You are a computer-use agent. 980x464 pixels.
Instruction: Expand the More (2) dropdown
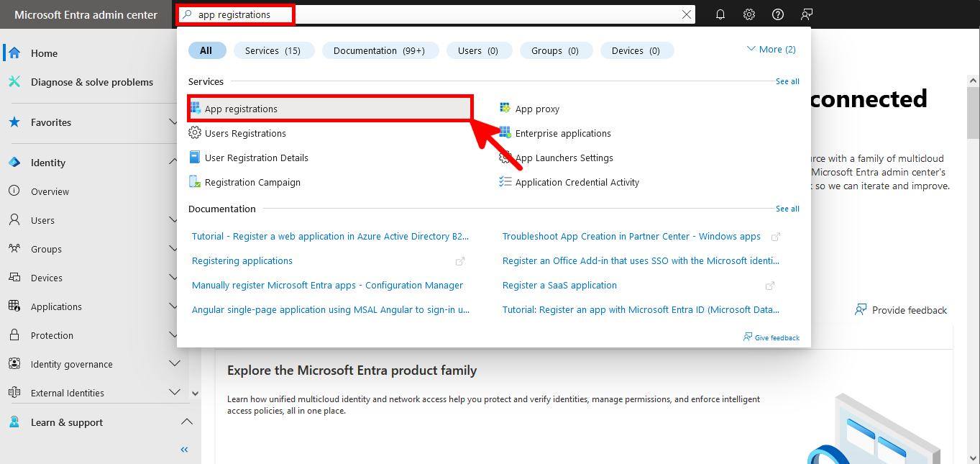coord(771,49)
